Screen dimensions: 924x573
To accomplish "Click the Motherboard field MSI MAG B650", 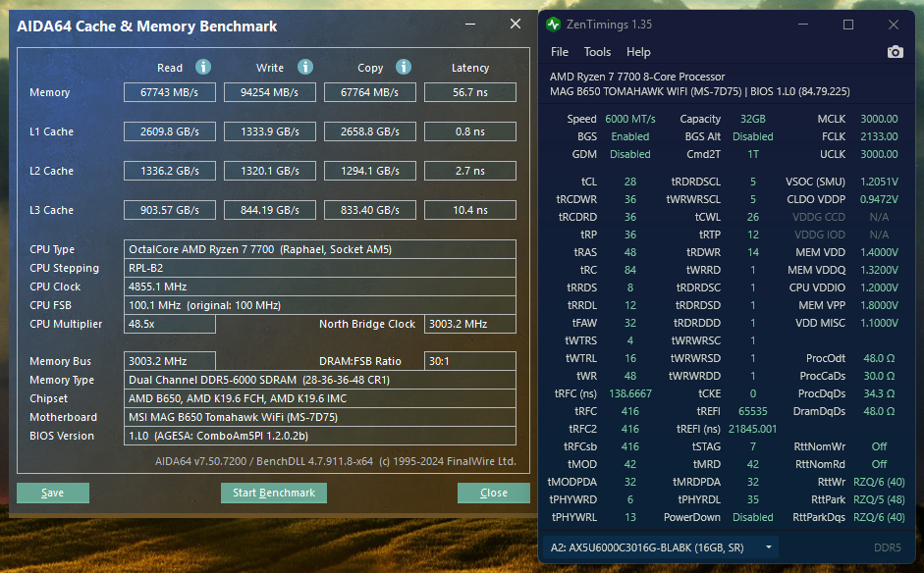I will point(320,417).
